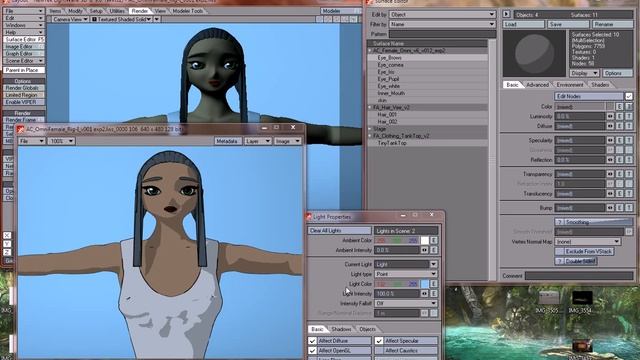Click the blue Light Color swatch

(x=424, y=284)
